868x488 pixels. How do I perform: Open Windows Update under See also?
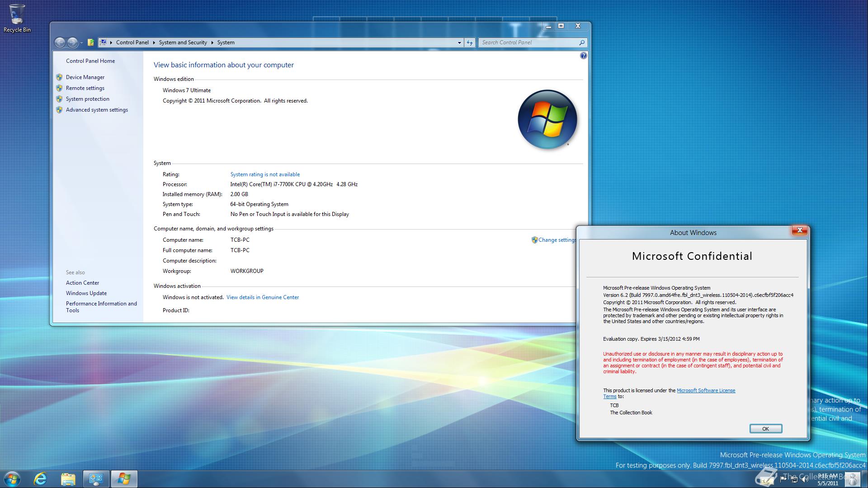[x=86, y=293]
